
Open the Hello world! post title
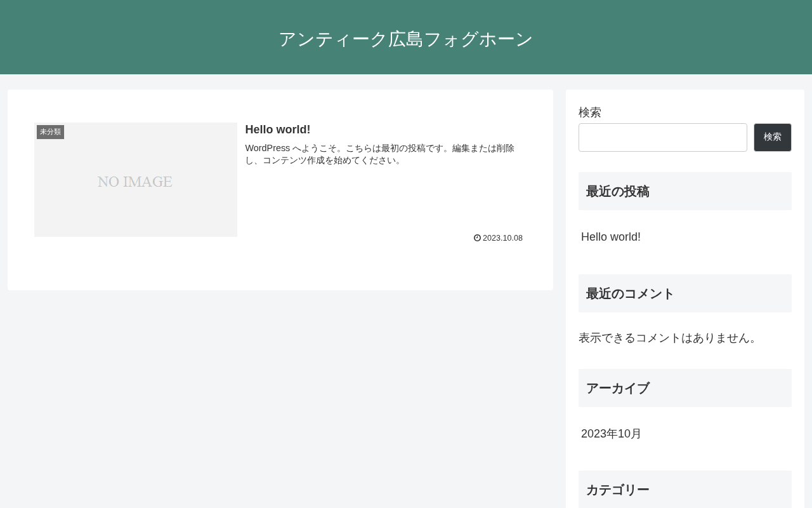point(278,130)
